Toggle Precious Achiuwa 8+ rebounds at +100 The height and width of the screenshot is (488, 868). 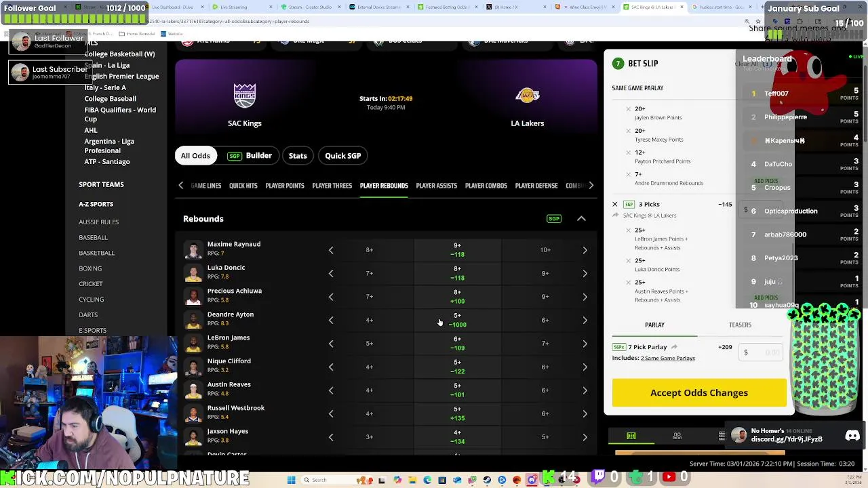pyautogui.click(x=457, y=297)
